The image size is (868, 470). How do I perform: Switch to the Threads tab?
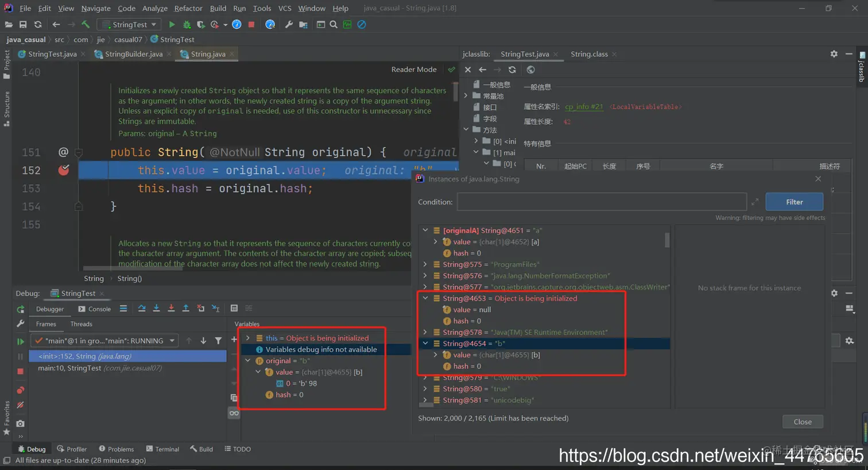coord(82,324)
